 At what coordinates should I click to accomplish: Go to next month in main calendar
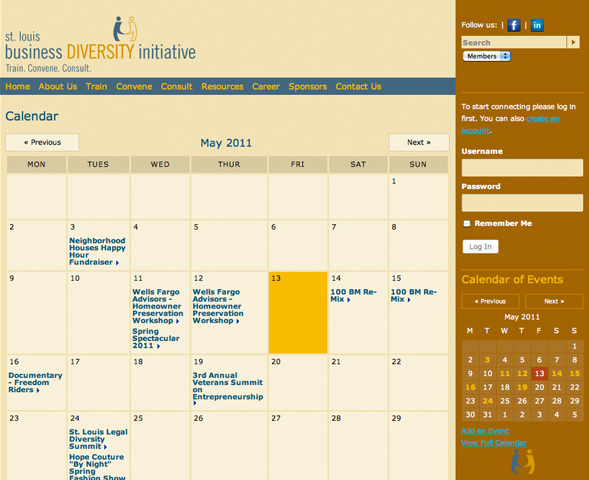coord(419,142)
